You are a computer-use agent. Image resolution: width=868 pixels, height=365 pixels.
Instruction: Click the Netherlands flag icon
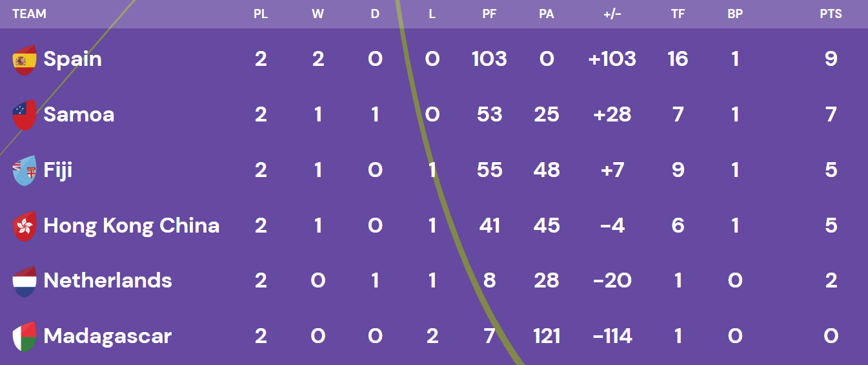25,281
